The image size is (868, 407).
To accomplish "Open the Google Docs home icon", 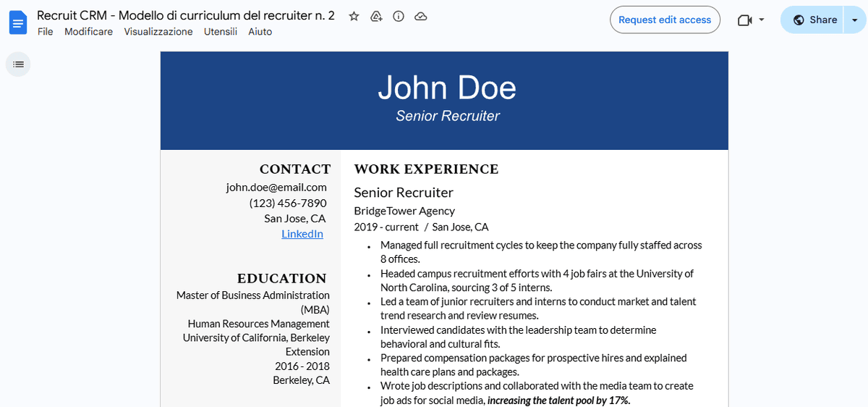I will click(x=18, y=22).
